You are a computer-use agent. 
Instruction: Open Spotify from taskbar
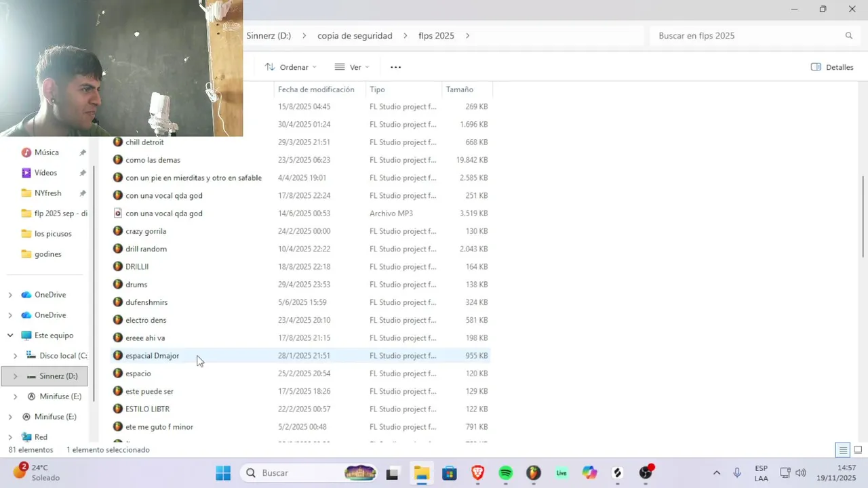pyautogui.click(x=506, y=473)
